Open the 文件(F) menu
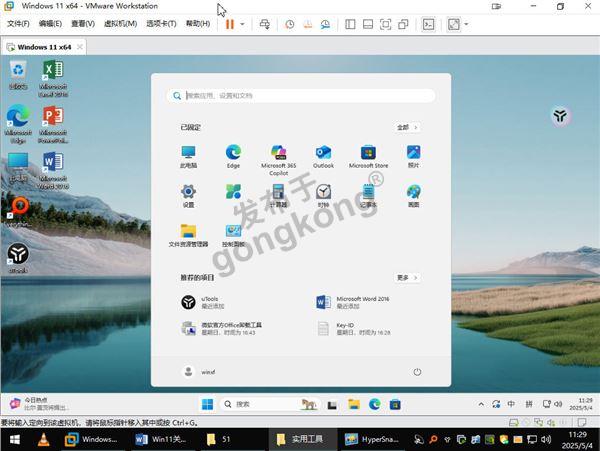 [18, 24]
